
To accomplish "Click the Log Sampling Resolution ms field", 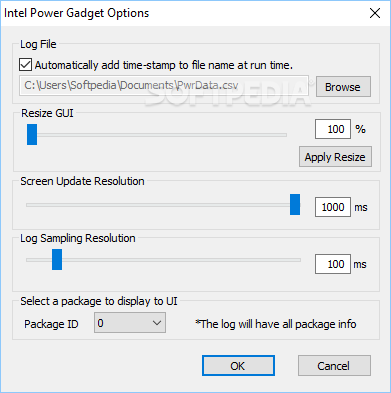I will 333,264.
